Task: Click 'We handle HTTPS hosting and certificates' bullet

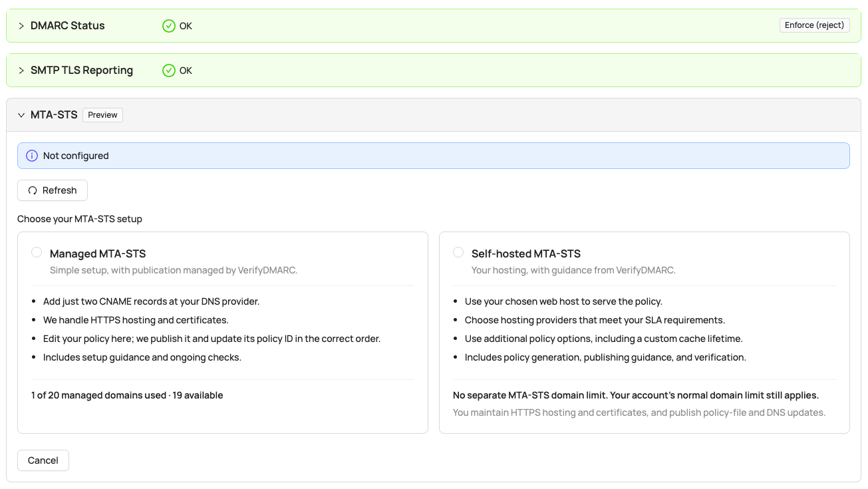Action: pyautogui.click(x=136, y=320)
